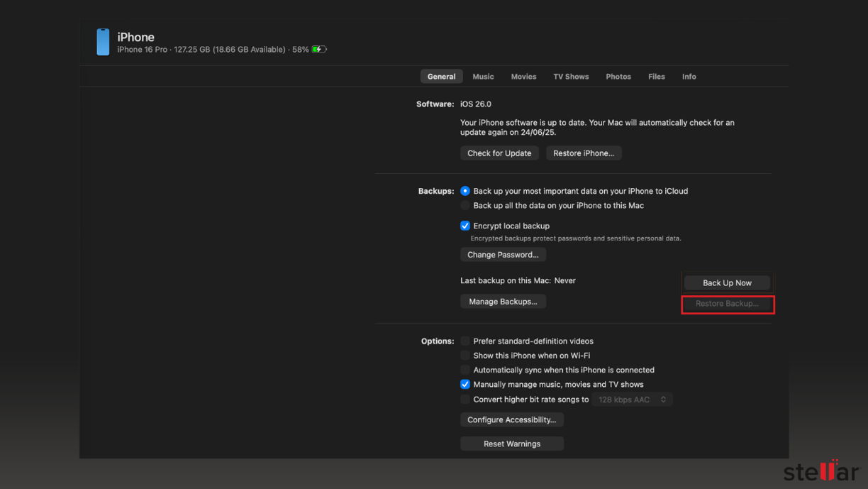Click the Reset Warnings button
The width and height of the screenshot is (868, 489).
tap(512, 444)
